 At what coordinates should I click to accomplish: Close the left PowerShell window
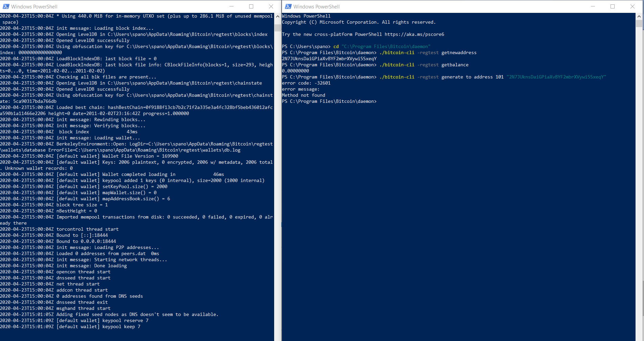tap(271, 6)
